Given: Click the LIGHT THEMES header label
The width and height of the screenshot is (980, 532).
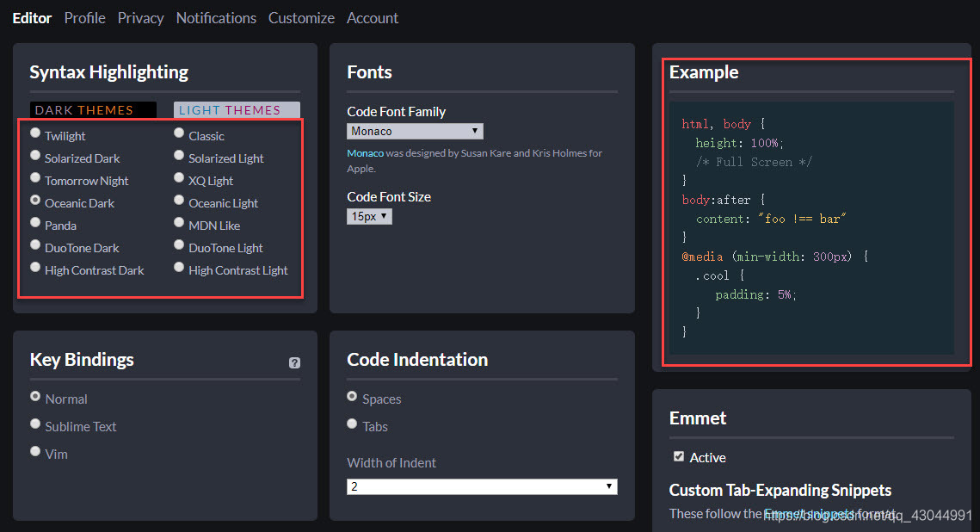Looking at the screenshot, I should (237, 110).
